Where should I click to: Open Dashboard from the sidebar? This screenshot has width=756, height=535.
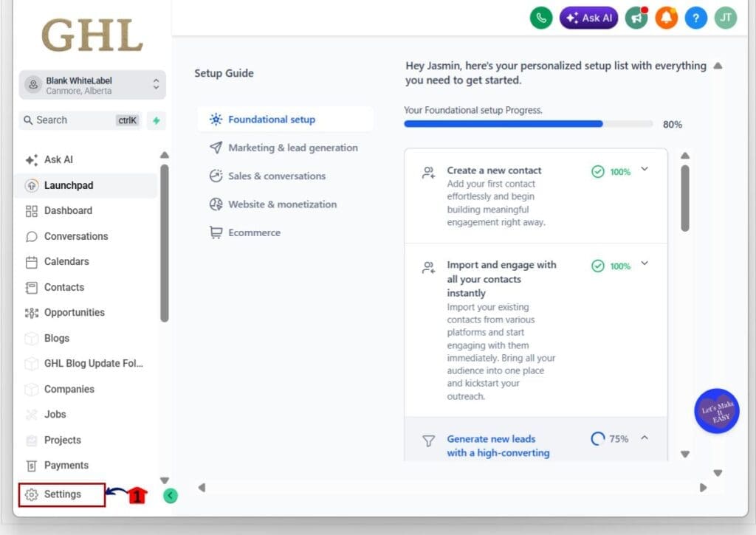click(86, 210)
